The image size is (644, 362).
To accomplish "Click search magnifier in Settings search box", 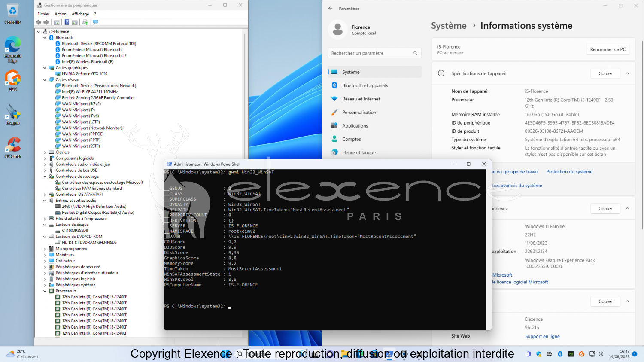I will (x=415, y=53).
